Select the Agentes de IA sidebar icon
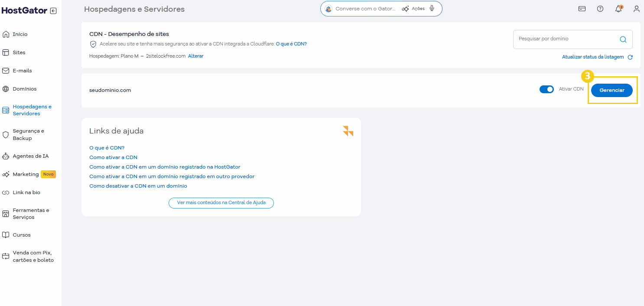644x306 pixels. coord(5,156)
